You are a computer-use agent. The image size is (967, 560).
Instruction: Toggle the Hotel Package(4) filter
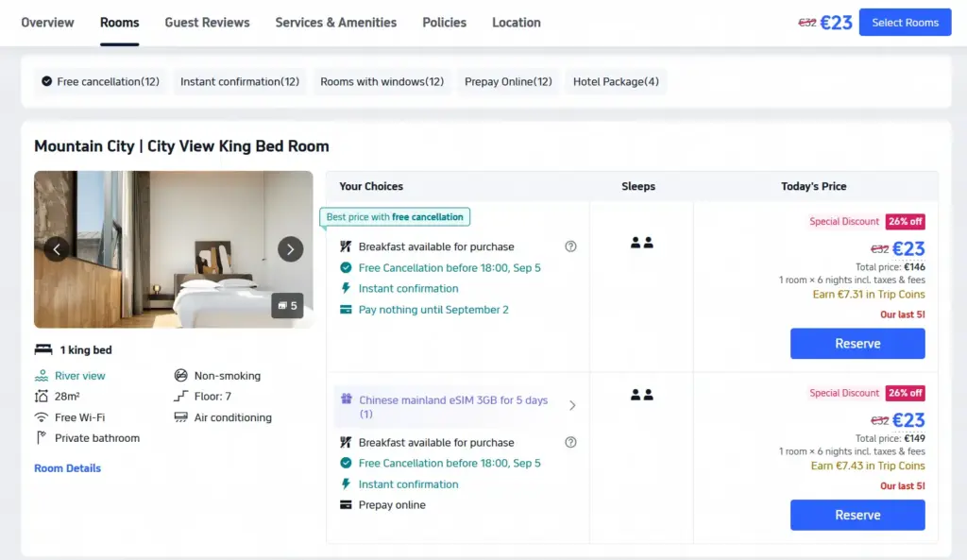(616, 81)
